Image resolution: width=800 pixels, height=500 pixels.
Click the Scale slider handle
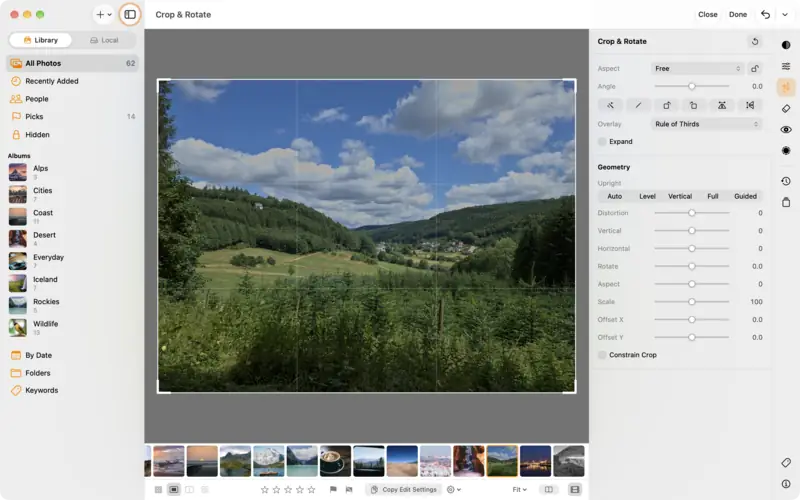point(692,302)
